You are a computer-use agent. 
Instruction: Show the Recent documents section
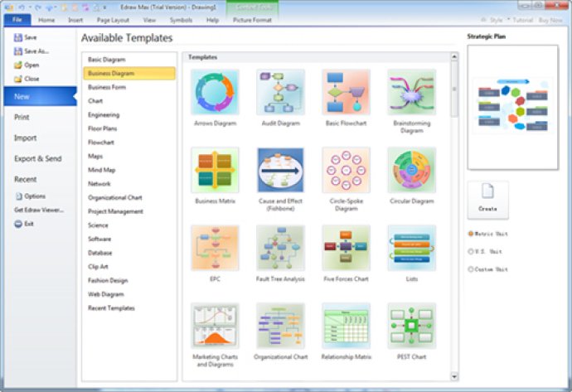coord(25,179)
